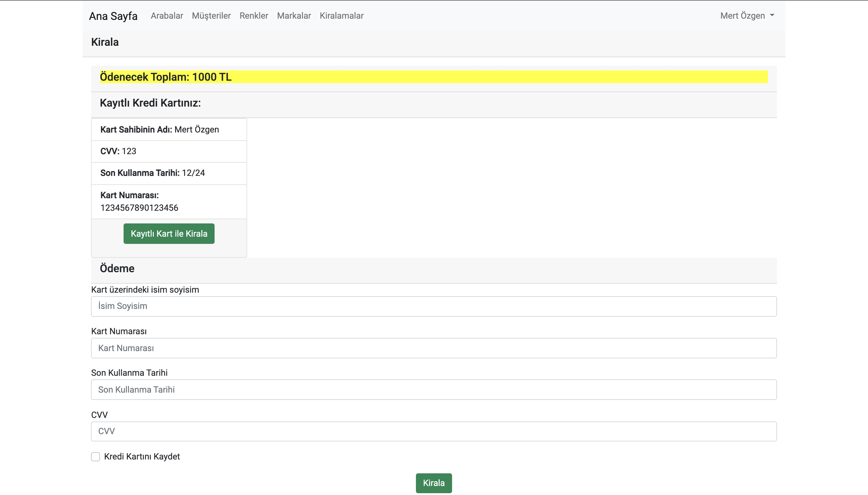
Task: Click into the Kart Numarası input
Action: click(434, 348)
